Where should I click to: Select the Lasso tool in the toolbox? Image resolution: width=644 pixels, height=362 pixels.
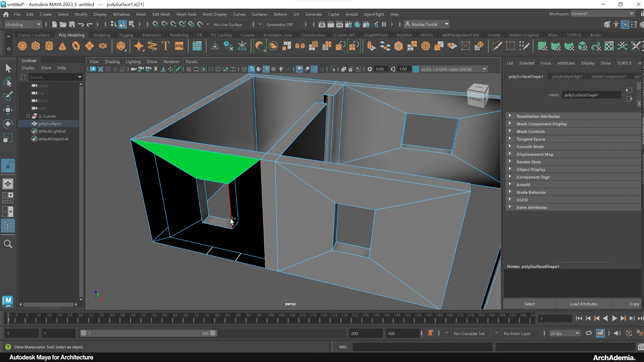pos(8,82)
